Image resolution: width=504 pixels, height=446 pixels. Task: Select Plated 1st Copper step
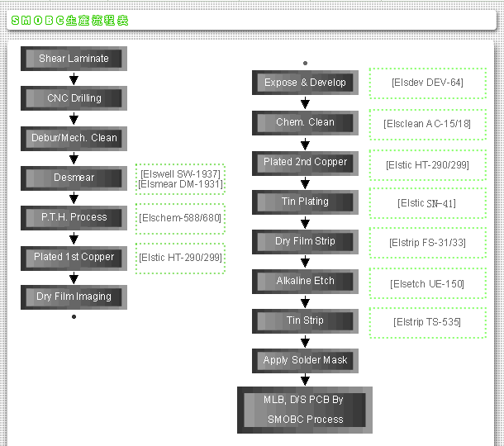point(74,257)
